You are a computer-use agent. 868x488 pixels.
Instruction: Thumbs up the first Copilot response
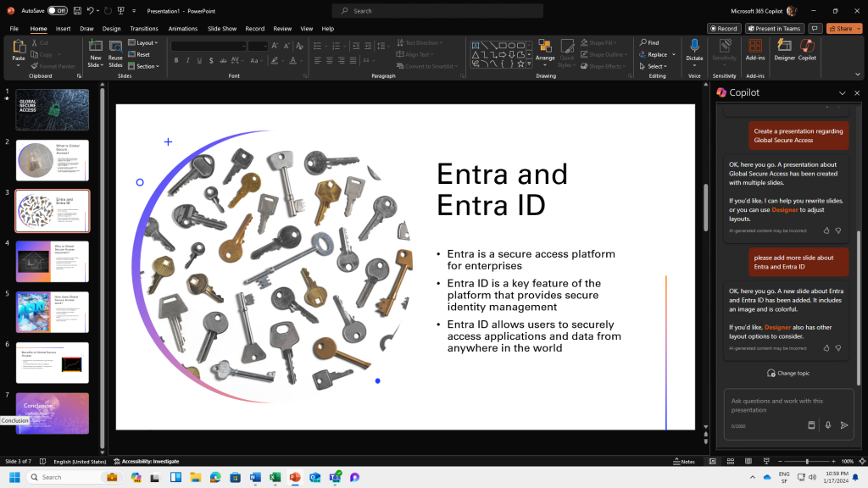point(826,230)
